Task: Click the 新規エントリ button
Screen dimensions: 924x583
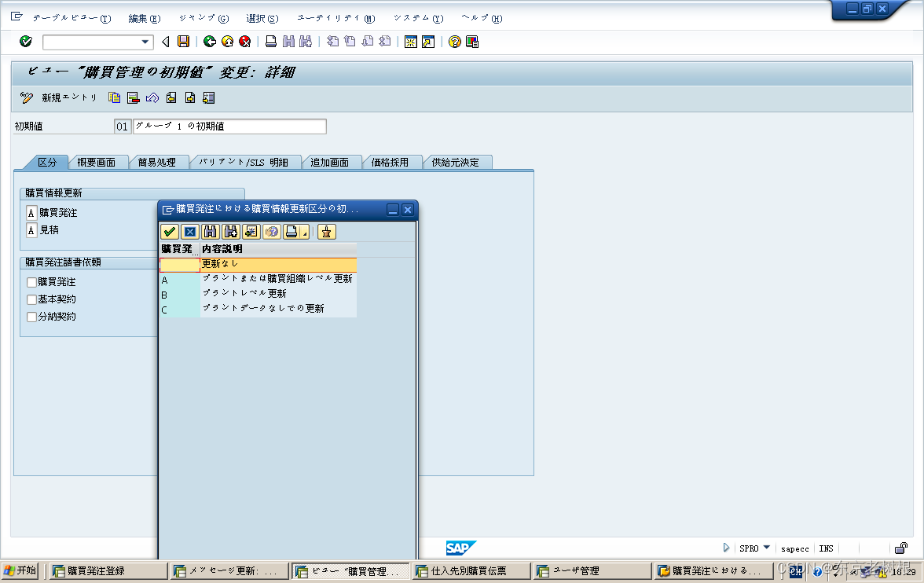Action: coord(69,97)
